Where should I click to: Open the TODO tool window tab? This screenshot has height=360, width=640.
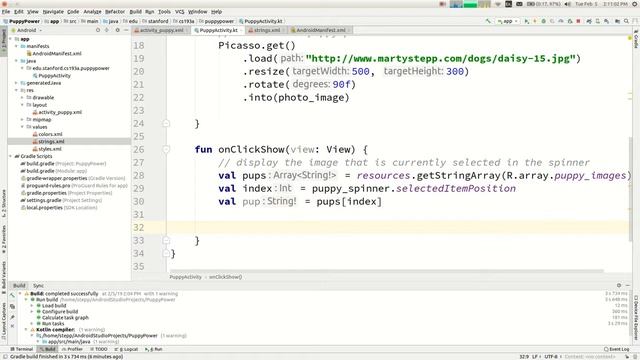click(98, 349)
